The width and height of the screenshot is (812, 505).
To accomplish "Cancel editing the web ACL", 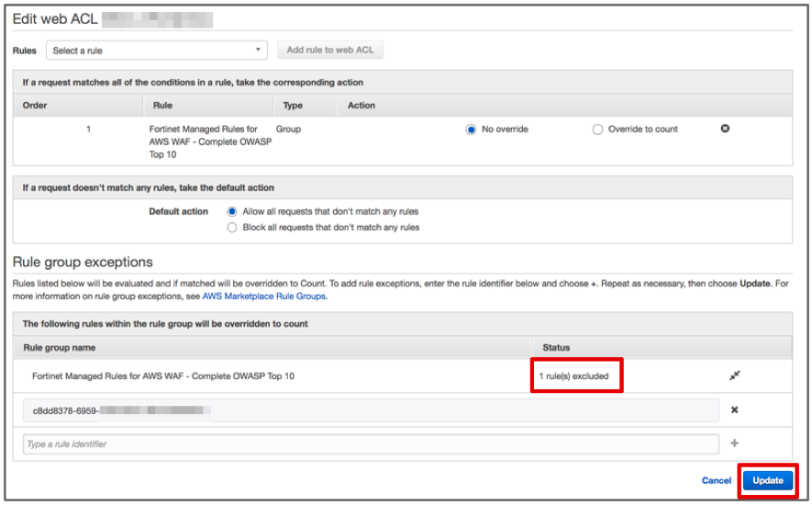I will [x=717, y=480].
